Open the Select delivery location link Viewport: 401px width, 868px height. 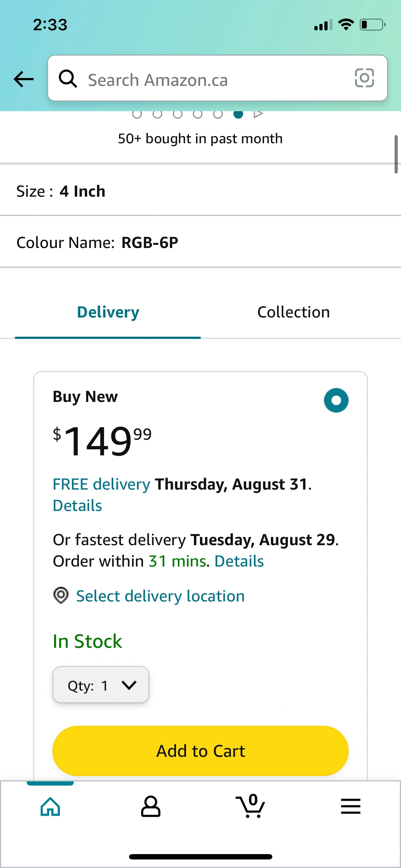pos(160,596)
